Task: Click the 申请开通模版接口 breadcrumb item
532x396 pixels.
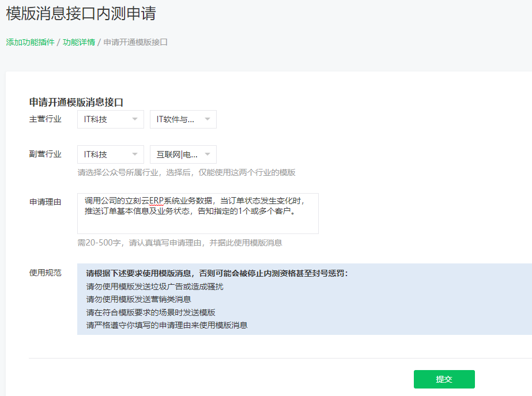Action: click(x=135, y=43)
